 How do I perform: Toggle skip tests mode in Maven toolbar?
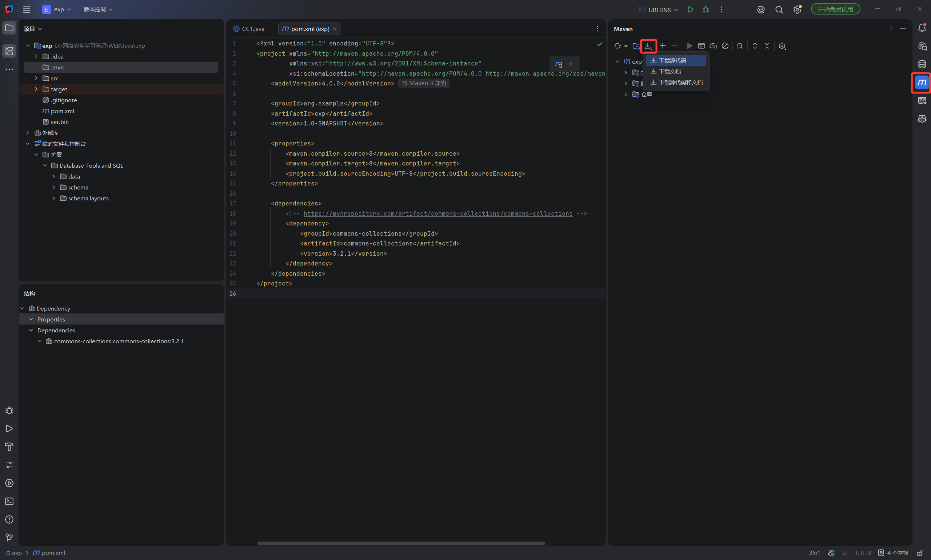(x=725, y=46)
